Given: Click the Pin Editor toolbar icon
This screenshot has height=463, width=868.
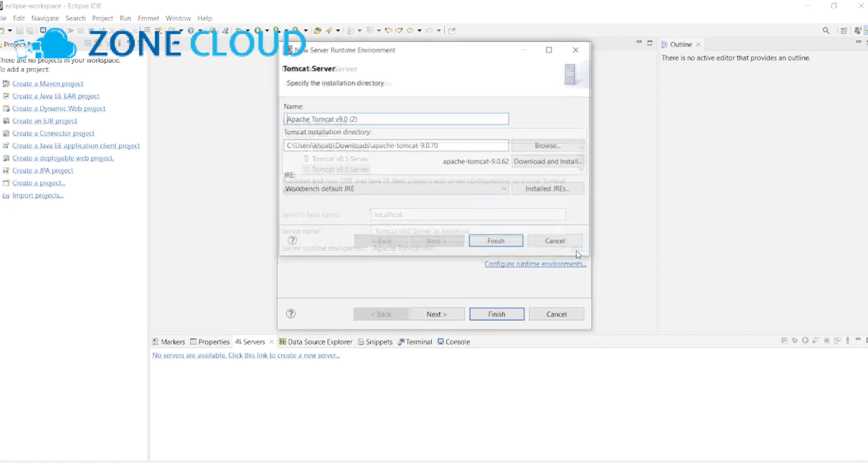Looking at the screenshot, I should click(452, 30).
